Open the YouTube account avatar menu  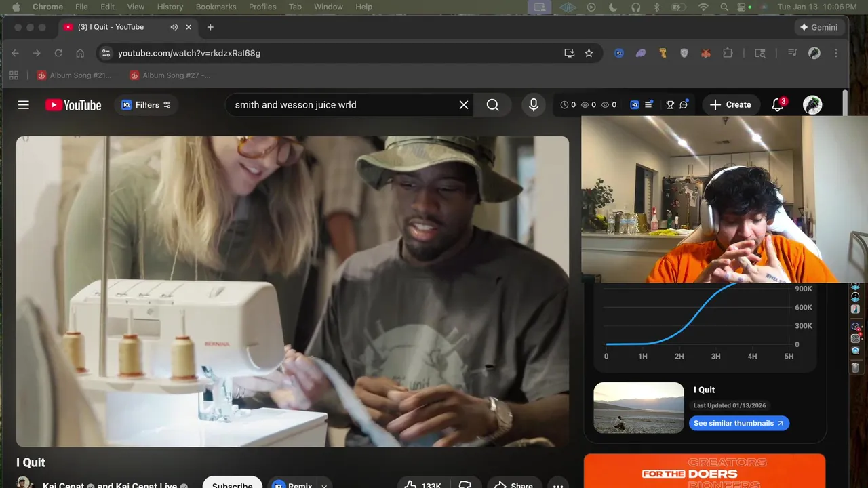pyautogui.click(x=812, y=105)
